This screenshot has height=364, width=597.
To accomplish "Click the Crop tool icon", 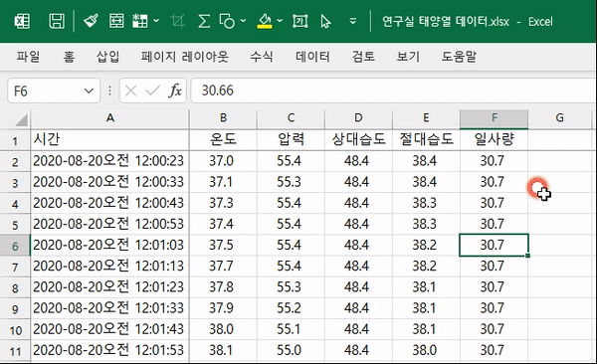I will click(x=178, y=21).
